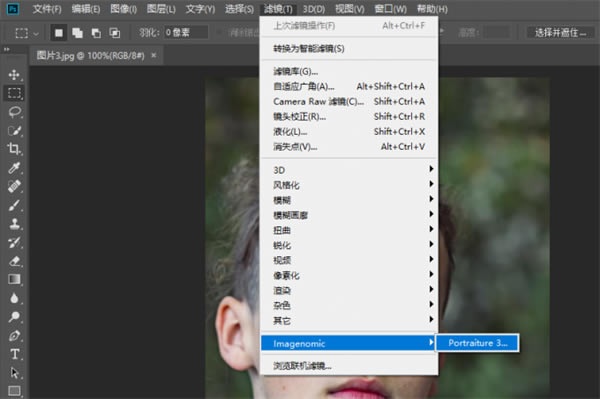Open the marquee tool preset dropdown
This screenshot has width=600, height=399.
[x=25, y=33]
